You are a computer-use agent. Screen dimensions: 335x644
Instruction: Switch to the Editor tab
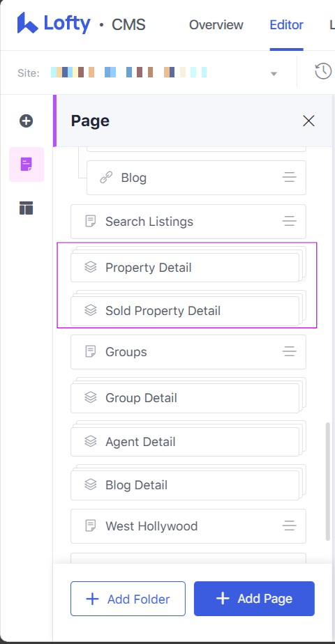click(x=287, y=25)
